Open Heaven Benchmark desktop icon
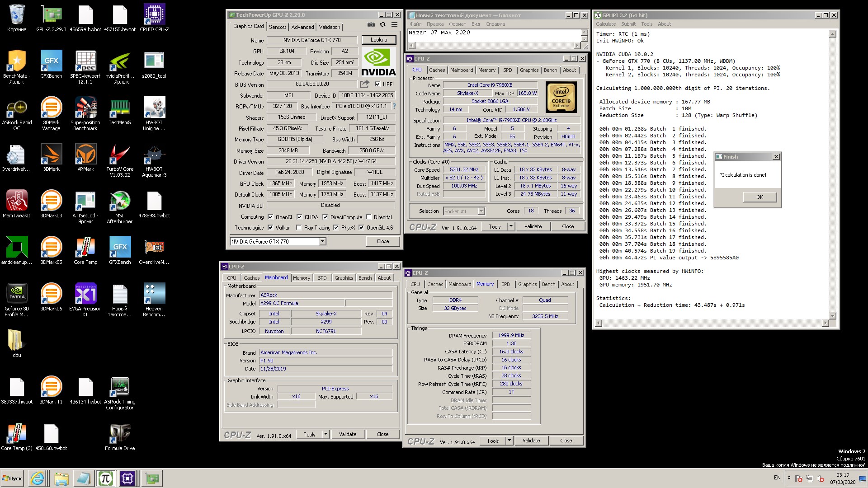The width and height of the screenshot is (868, 488). tap(154, 300)
